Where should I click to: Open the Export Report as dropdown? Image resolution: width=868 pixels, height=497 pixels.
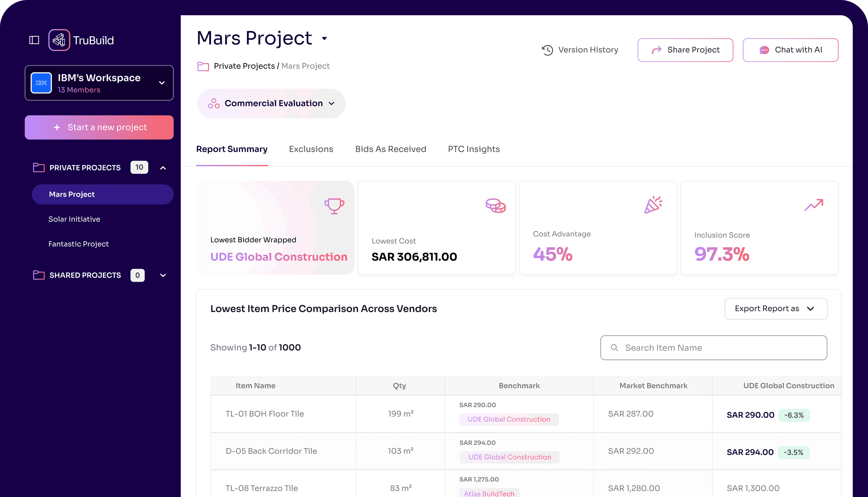[x=776, y=308]
